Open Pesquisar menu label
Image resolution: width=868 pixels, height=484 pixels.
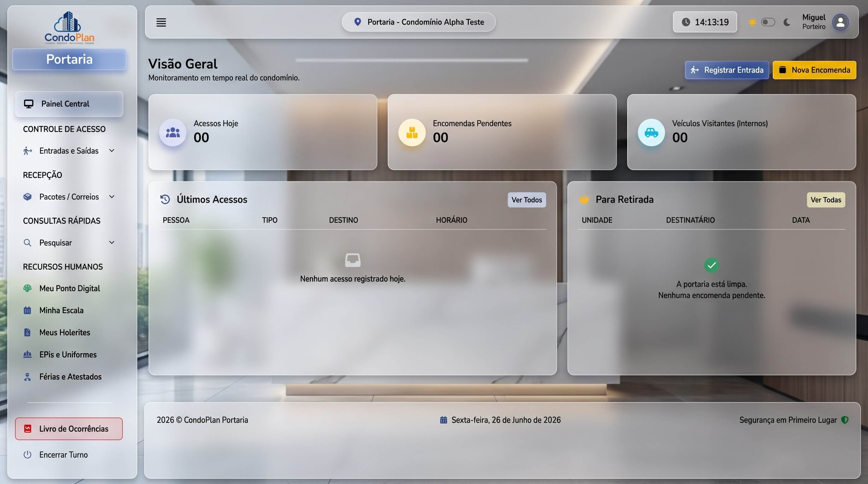(56, 243)
